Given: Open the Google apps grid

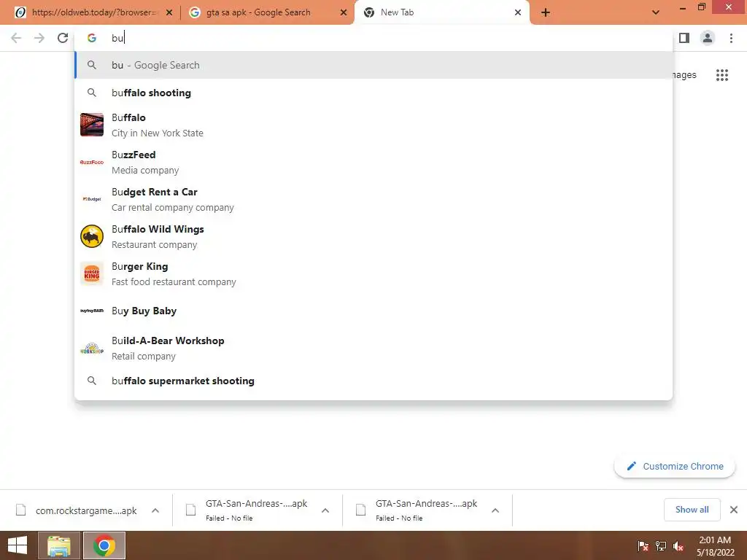Looking at the screenshot, I should point(722,75).
